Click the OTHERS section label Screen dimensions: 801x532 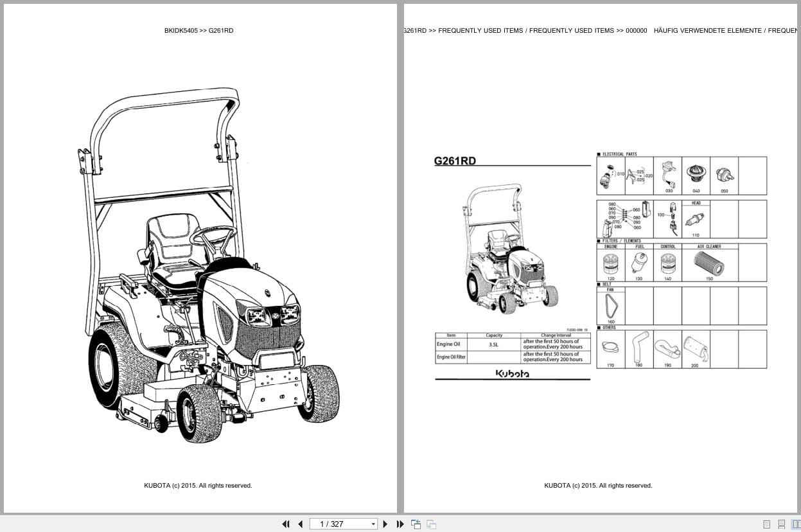[608, 328]
